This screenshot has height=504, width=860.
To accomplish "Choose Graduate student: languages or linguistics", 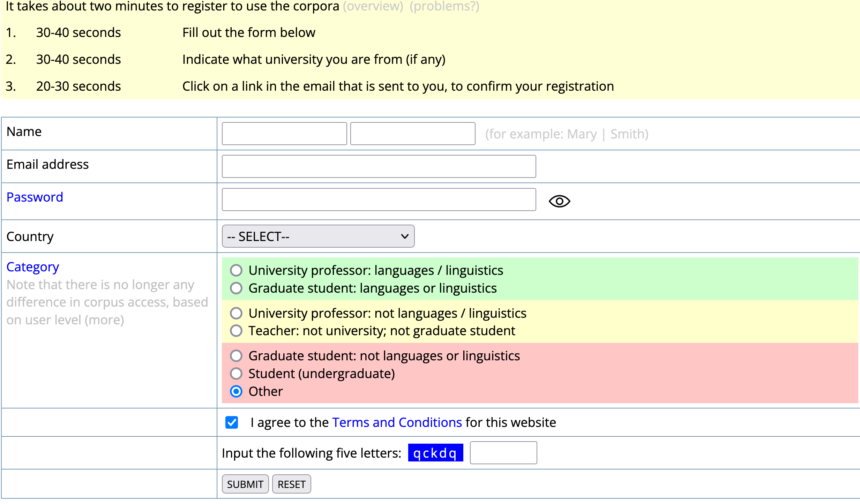I will 236,288.
